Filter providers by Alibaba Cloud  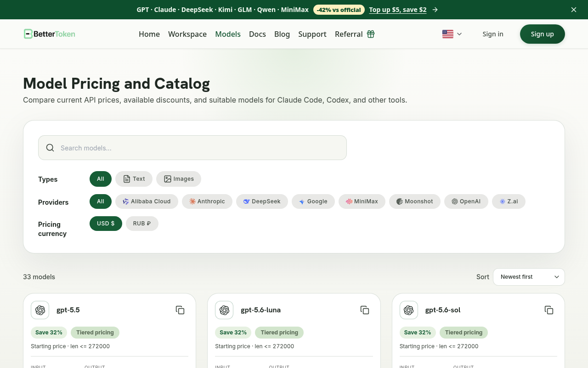pyautogui.click(x=147, y=201)
